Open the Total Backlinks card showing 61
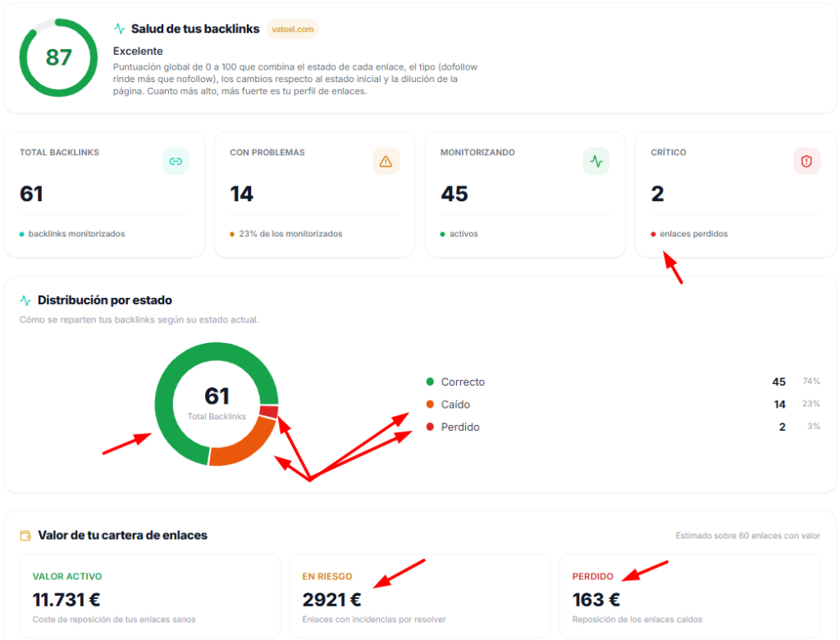Viewport: 840px width, 640px height. point(104,194)
